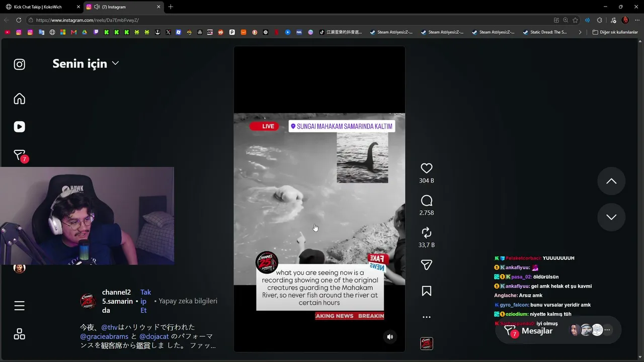
Task: Open the Meta apps grid icon in the sidebar
Action: click(19, 334)
